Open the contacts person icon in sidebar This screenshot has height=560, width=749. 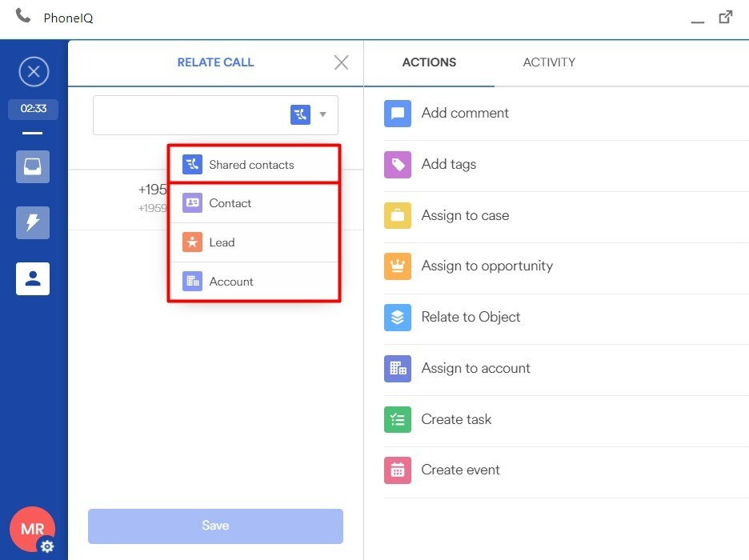pos(33,278)
